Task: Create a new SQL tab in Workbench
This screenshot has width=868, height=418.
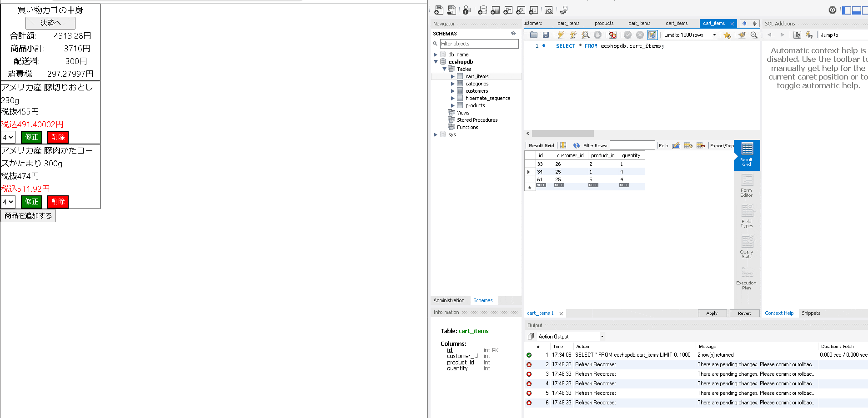Action: coord(439,10)
